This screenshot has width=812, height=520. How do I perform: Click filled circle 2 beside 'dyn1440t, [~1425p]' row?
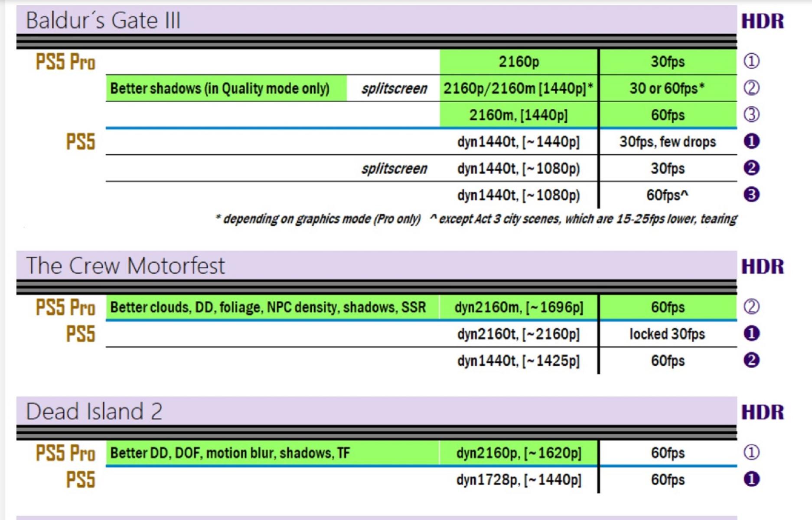click(751, 361)
